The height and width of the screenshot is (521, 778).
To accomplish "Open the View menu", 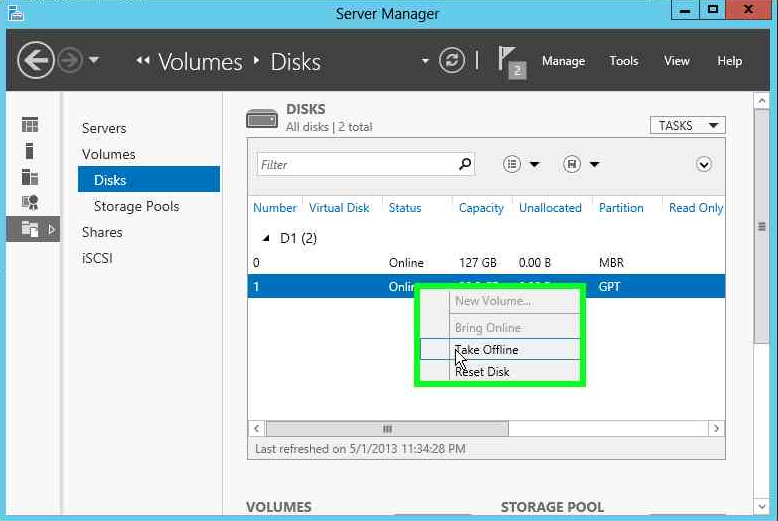I will point(676,61).
